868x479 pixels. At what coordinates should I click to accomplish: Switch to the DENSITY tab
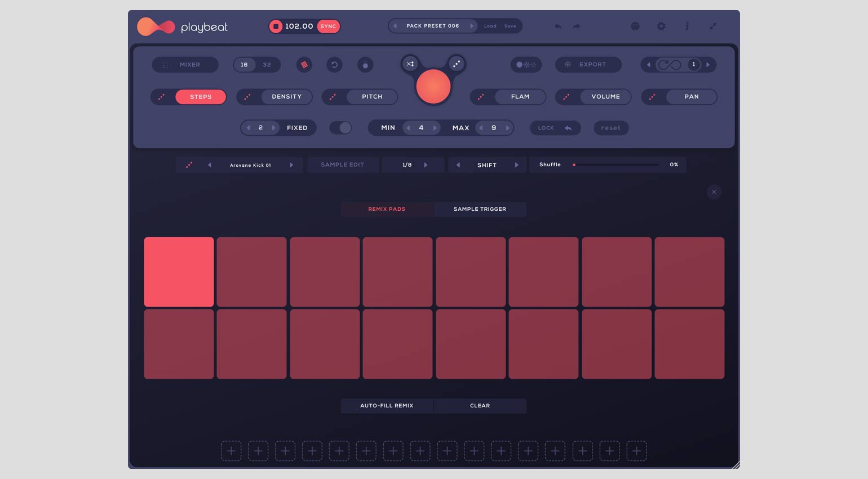pos(286,97)
